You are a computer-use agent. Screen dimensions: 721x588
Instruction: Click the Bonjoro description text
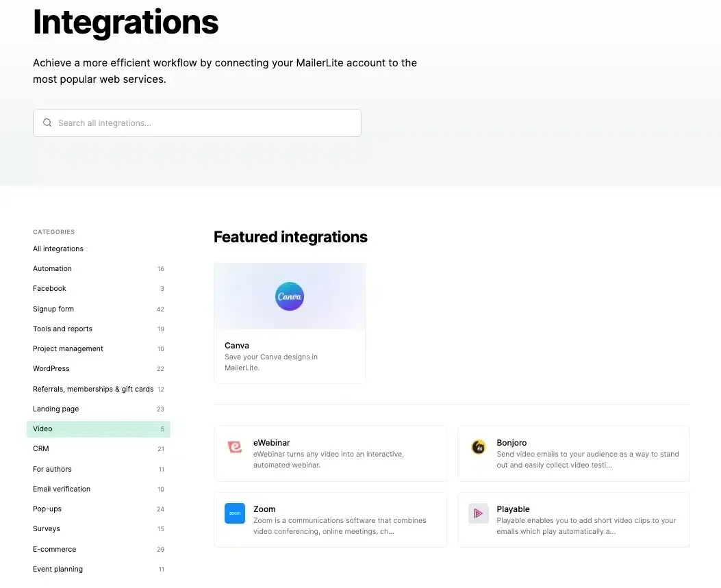[x=587, y=459]
